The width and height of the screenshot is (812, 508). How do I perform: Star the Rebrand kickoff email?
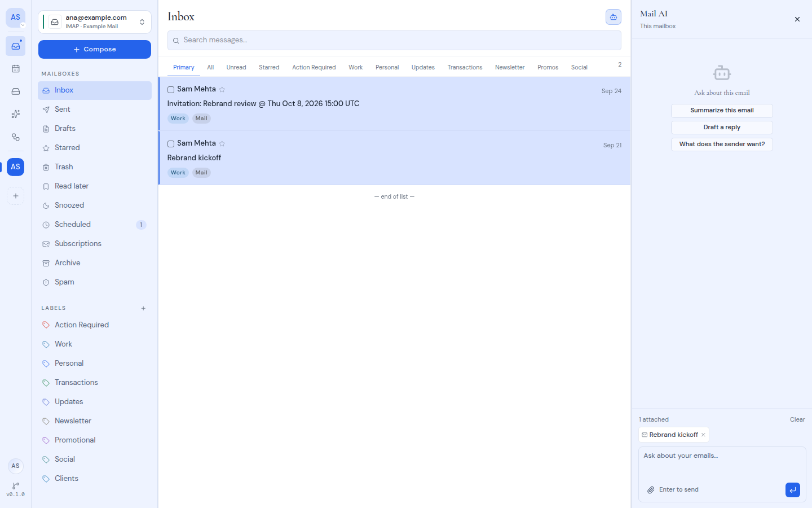coord(222,143)
